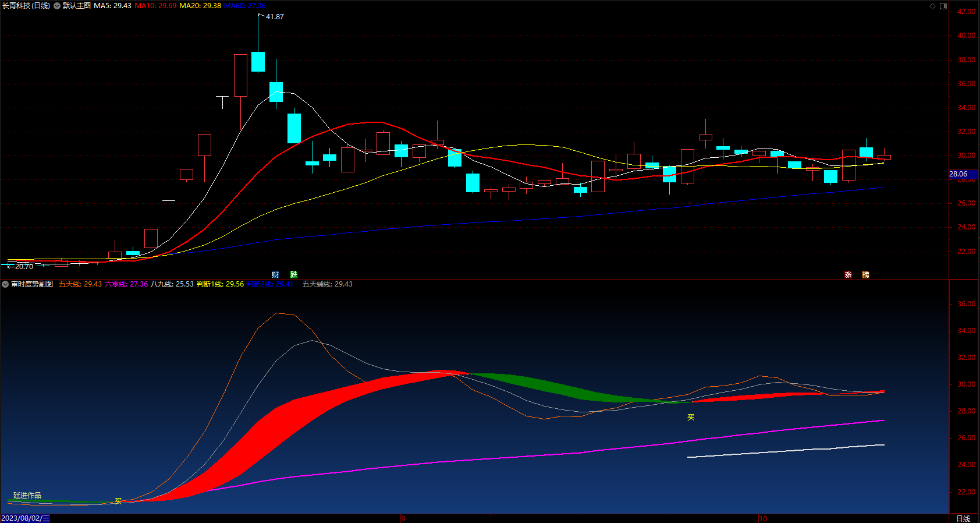
Task: Click the MA5: 29.43 label
Action: (113, 6)
